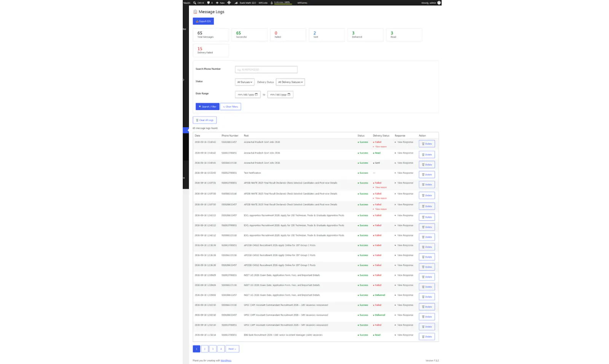Click the Test Notification post text

click(x=252, y=173)
